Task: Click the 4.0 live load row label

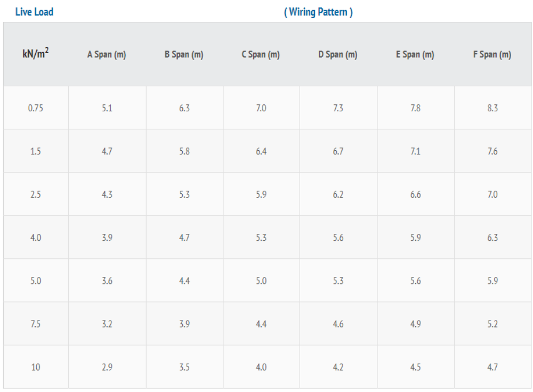Action: [x=36, y=238]
